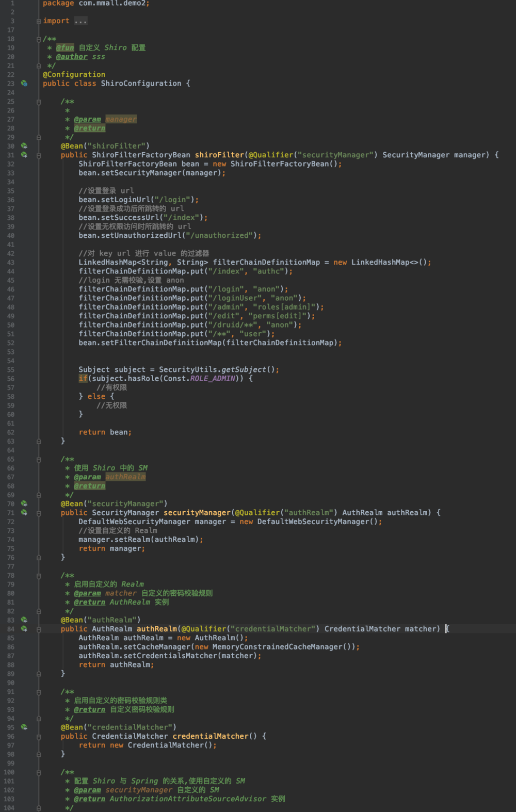516x812 pixels.
Task: Click the highlighted 'if' keyword on line 56
Action: (83, 379)
